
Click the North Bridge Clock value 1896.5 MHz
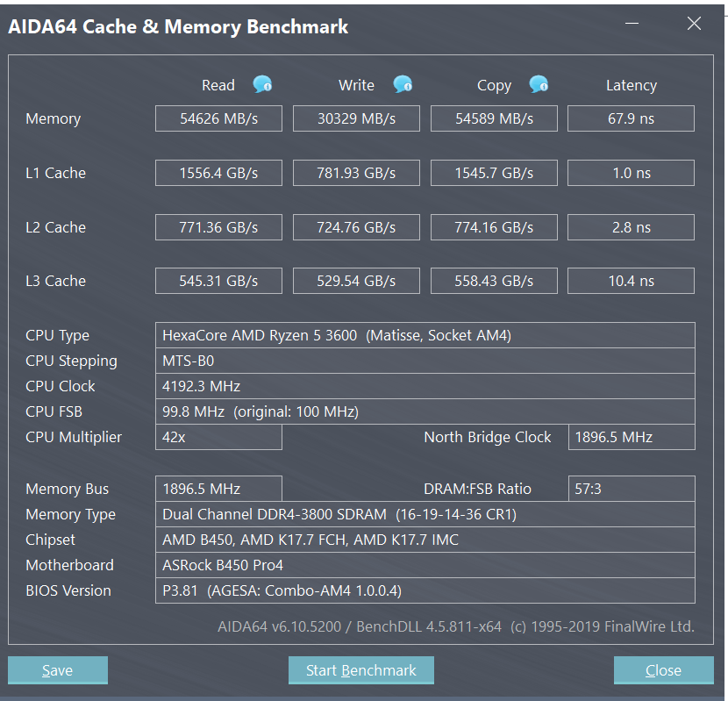coord(632,437)
